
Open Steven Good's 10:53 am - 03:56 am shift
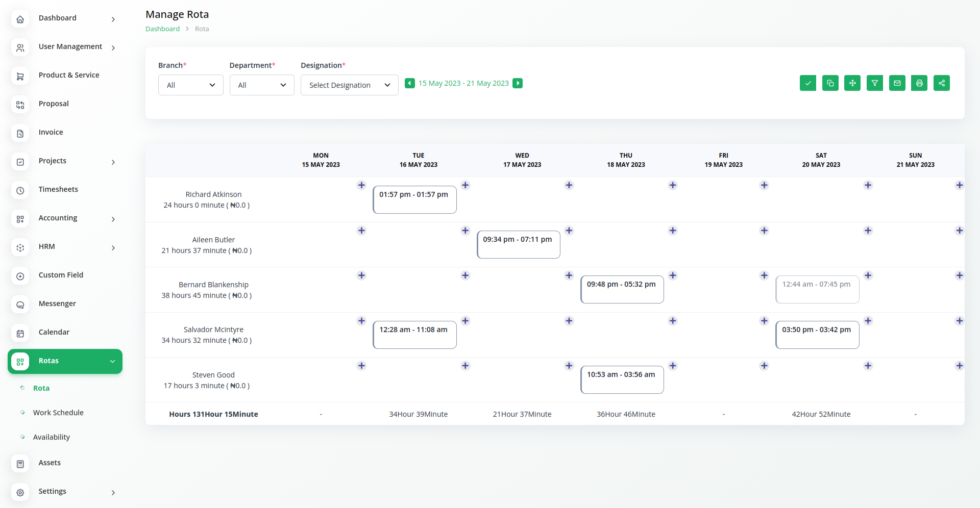(622, 379)
